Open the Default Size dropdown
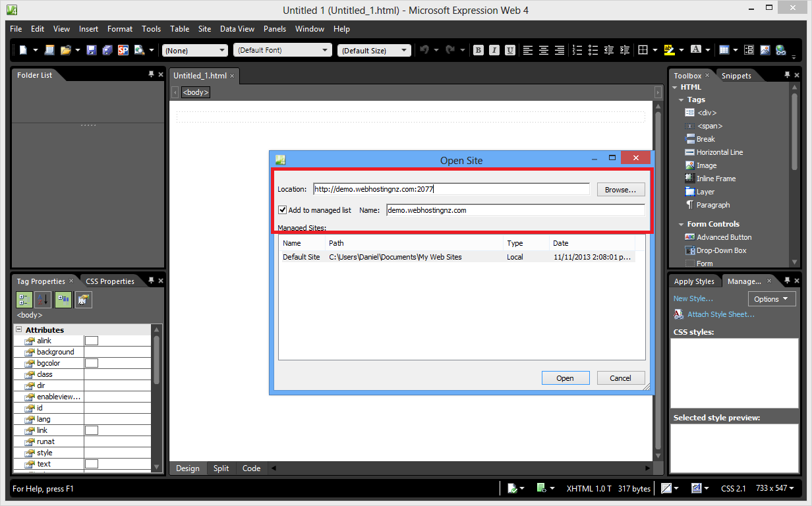The width and height of the screenshot is (812, 506). (374, 50)
